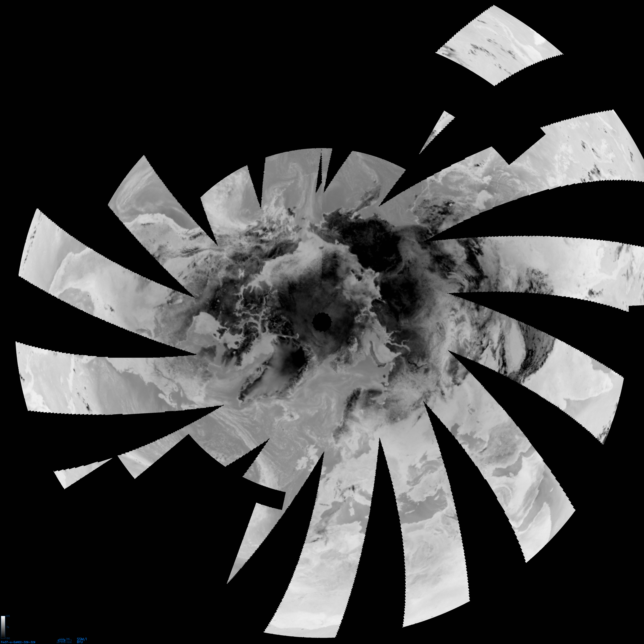Screen dimensions: 644x644
Task: Click the 'Tb' color scale label
Action: click(8, 627)
